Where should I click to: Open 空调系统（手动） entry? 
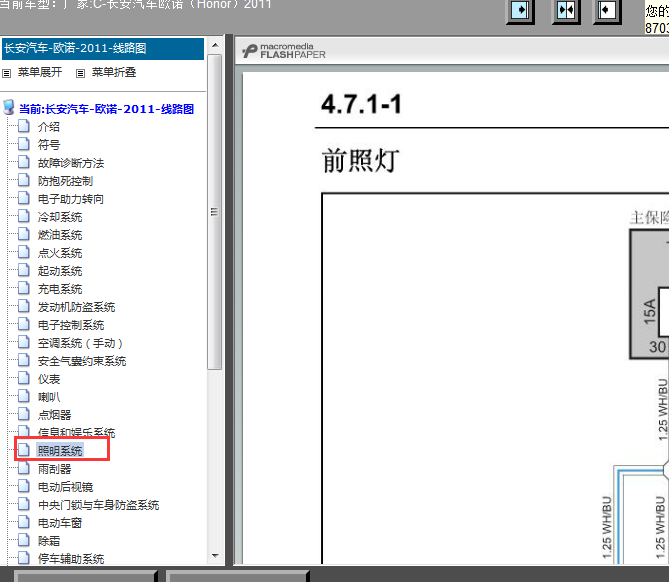point(81,343)
